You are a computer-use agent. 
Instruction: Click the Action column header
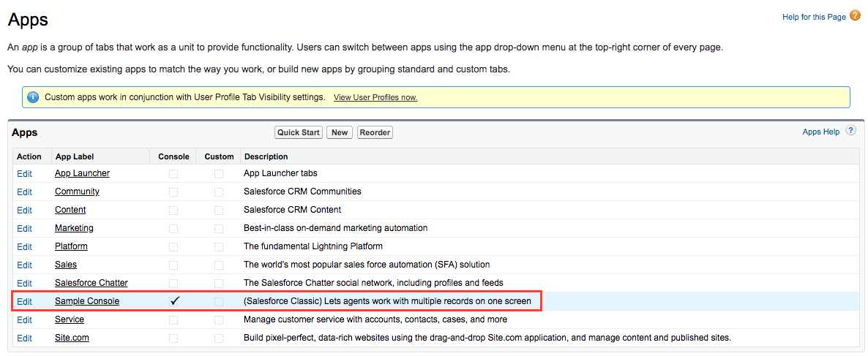point(29,157)
